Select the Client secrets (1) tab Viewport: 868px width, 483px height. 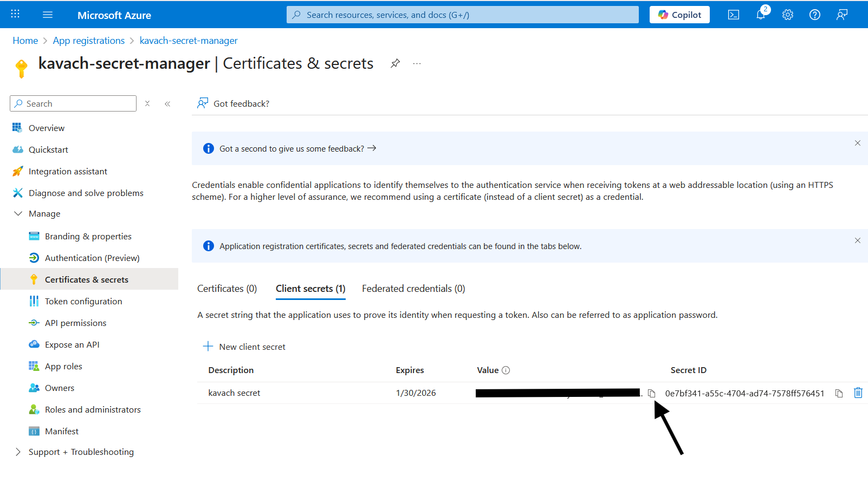[x=310, y=289]
